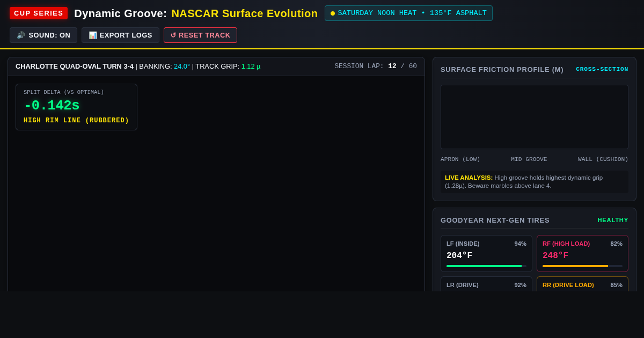644x338 pixels.
Task: Toggle the Sound: ON button
Action: click(x=43, y=35)
